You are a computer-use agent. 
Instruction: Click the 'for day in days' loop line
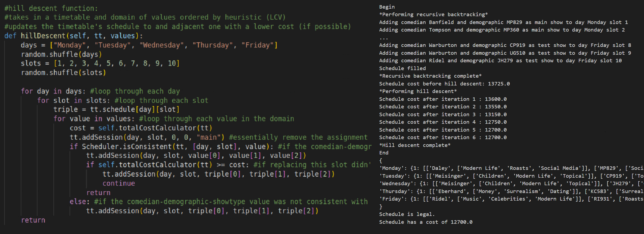click(100, 91)
